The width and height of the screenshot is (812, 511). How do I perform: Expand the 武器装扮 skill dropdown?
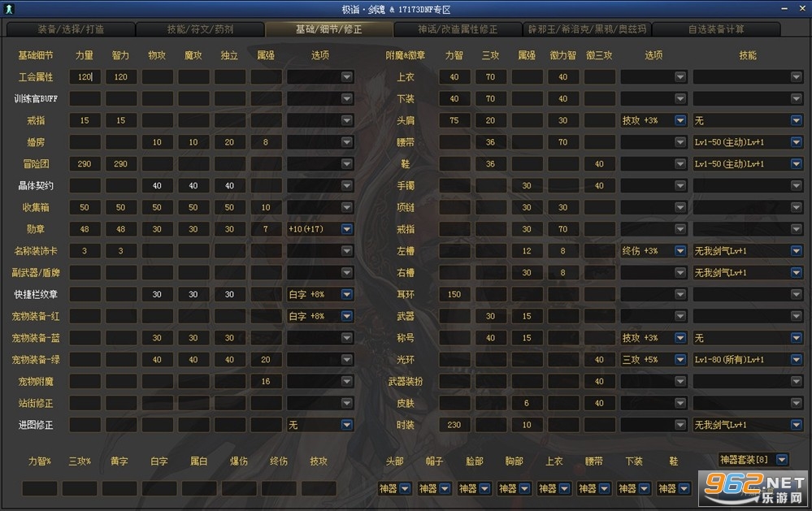[x=797, y=382]
